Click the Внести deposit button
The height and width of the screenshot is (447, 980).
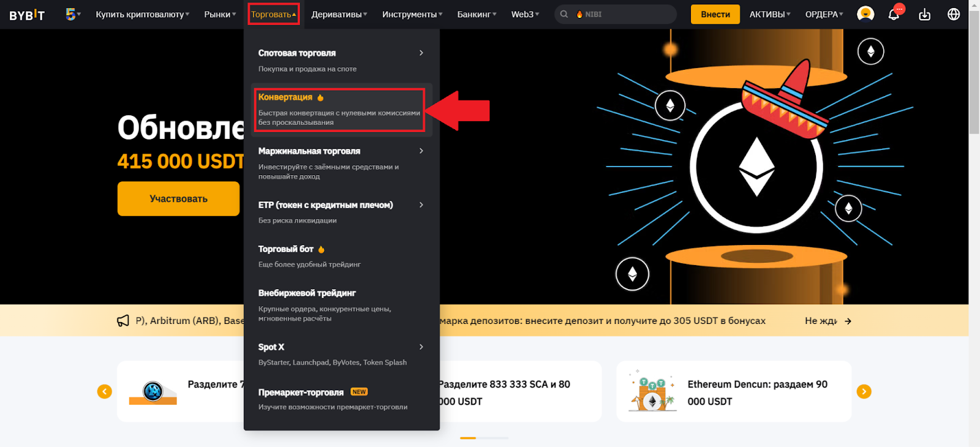pyautogui.click(x=715, y=14)
